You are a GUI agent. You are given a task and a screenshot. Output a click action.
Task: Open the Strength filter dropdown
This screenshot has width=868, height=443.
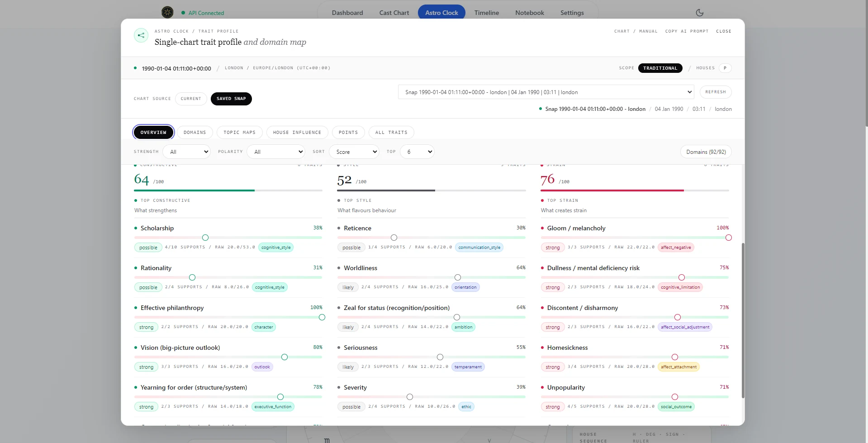coord(187,152)
